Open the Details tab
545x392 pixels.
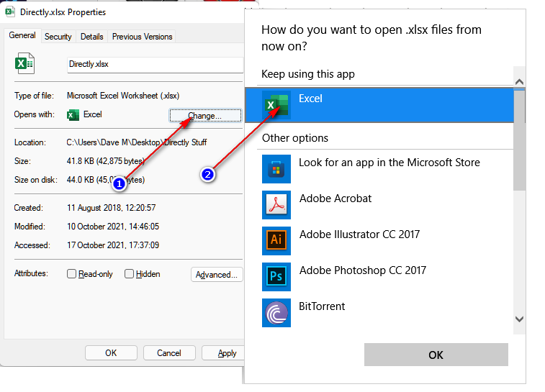91,37
